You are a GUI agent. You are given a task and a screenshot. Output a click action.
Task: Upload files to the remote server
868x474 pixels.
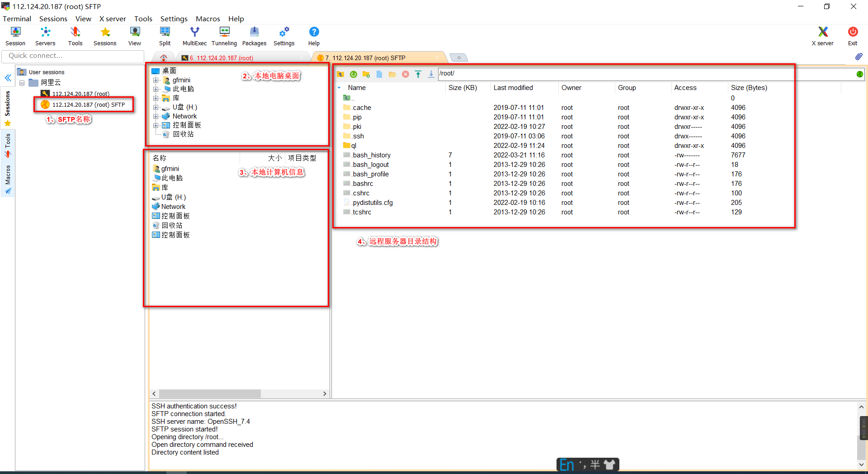tap(418, 74)
